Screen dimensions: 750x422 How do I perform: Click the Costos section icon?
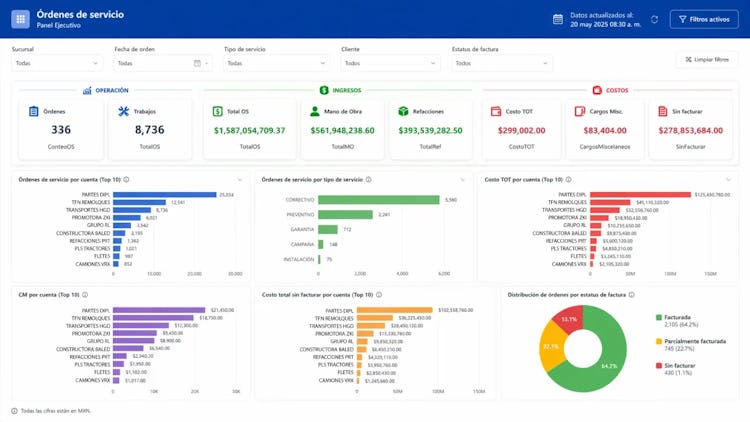(x=597, y=90)
